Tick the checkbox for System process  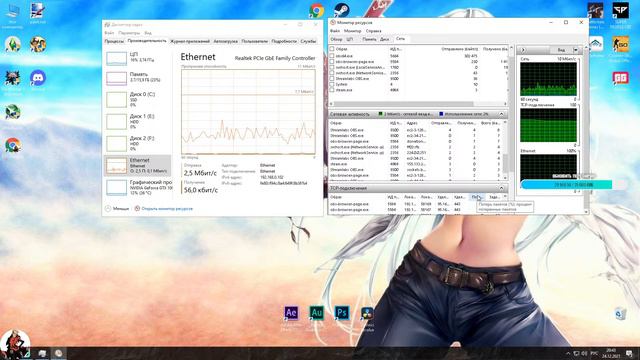pyautogui.click(x=332, y=84)
